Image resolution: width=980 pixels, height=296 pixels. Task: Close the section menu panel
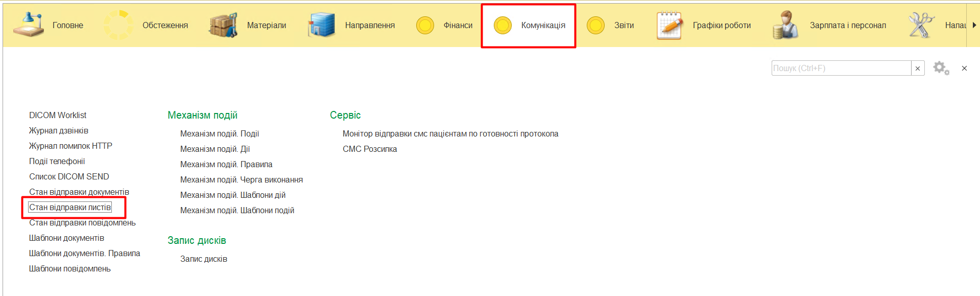tap(964, 69)
